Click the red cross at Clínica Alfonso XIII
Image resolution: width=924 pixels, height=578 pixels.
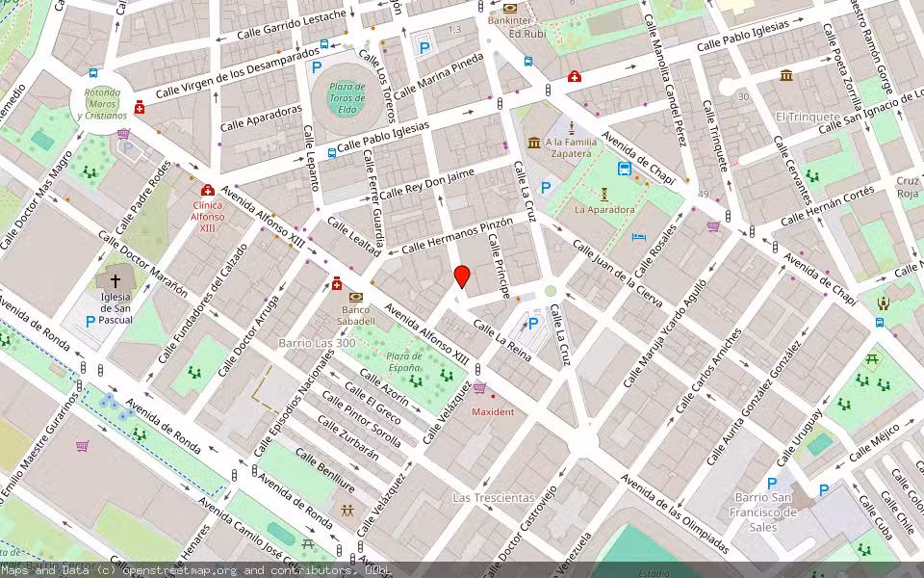point(207,191)
